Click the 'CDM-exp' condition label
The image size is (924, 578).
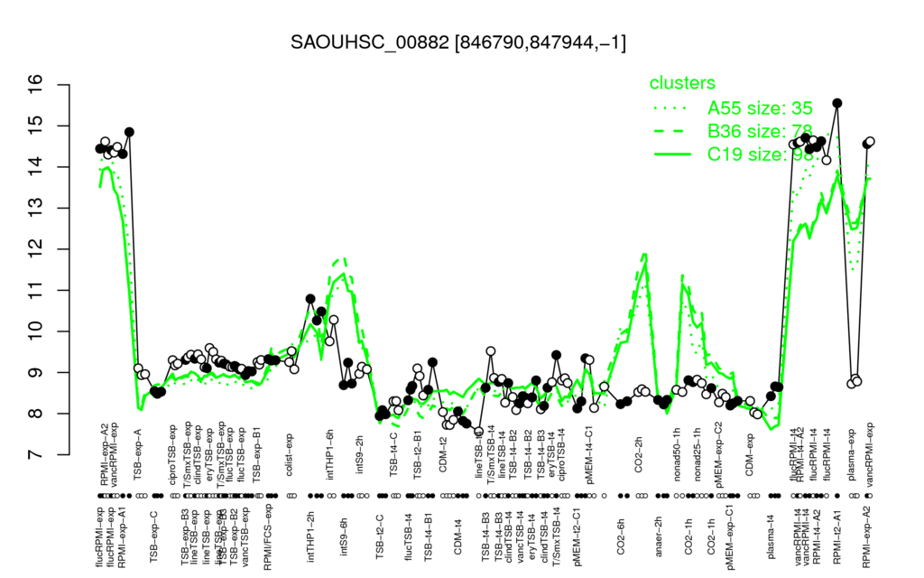750,455
